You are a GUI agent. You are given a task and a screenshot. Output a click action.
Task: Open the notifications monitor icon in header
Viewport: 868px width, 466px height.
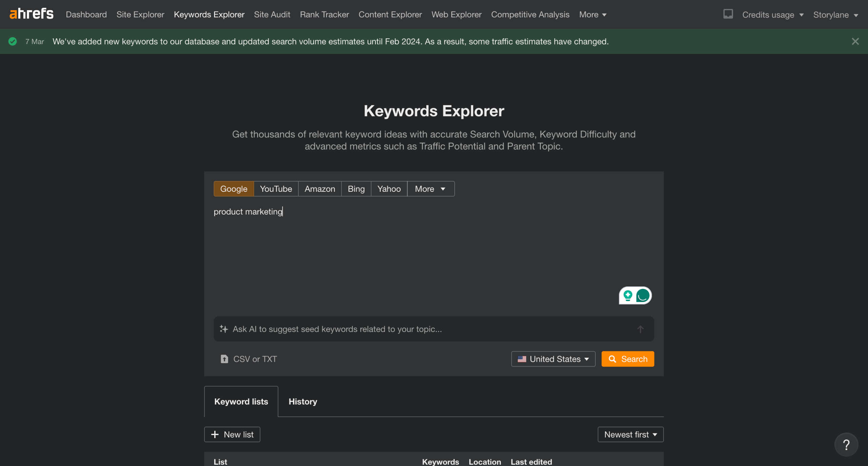728,14
